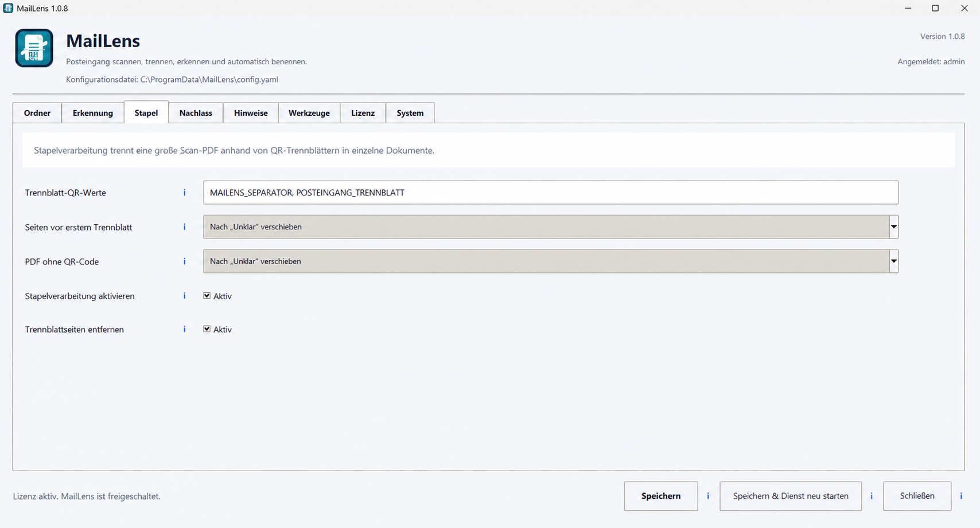The image size is (980, 528).
Task: Open the System tab
Action: 410,113
